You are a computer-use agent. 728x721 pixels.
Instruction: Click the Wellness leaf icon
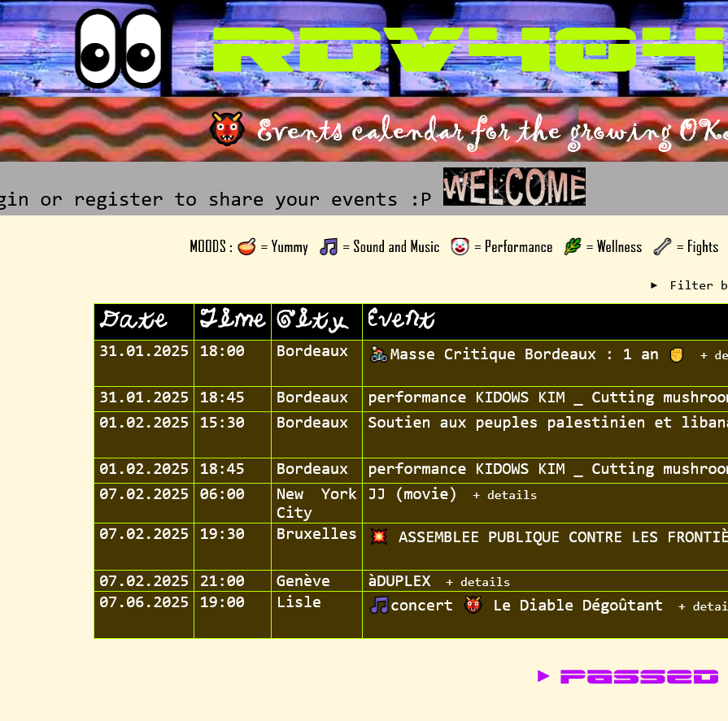pyautogui.click(x=573, y=246)
